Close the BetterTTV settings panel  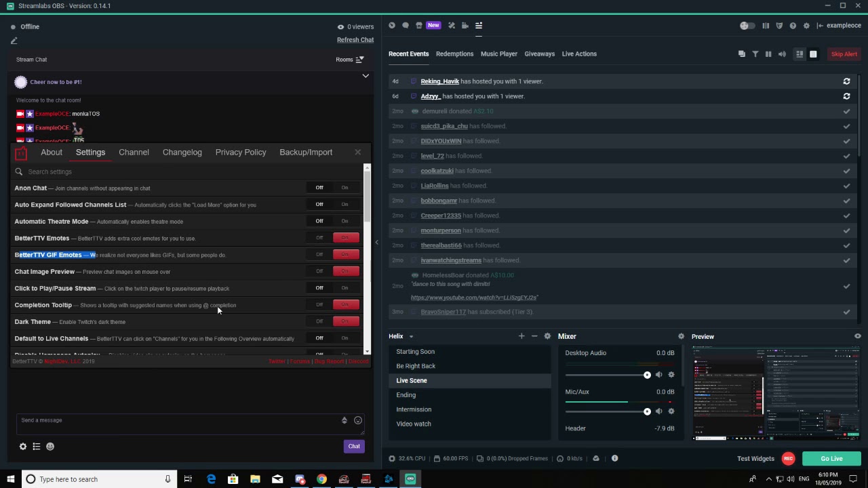[358, 152]
